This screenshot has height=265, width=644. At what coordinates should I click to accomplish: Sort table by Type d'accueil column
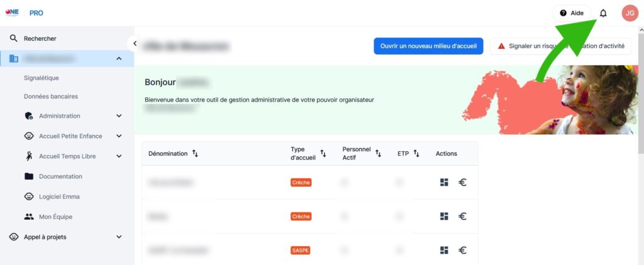[323, 153]
